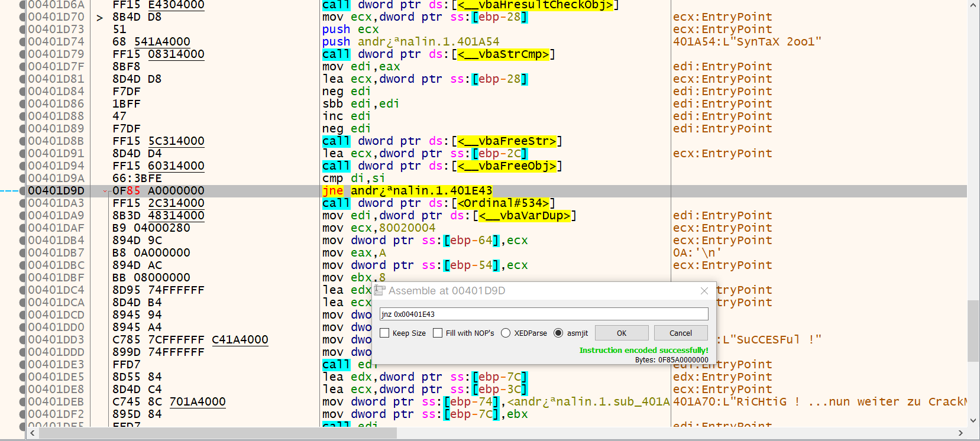
Task: Click the call Ordinal#534 instruction
Action: (x=439, y=203)
